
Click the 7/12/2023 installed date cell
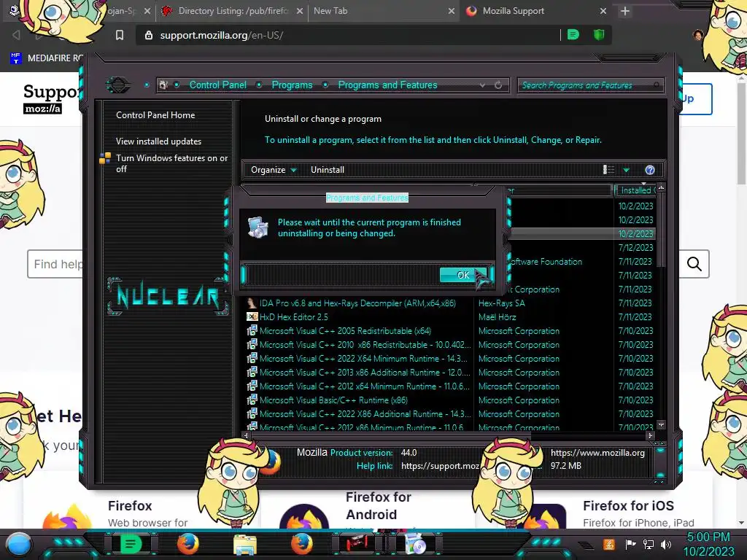(635, 248)
